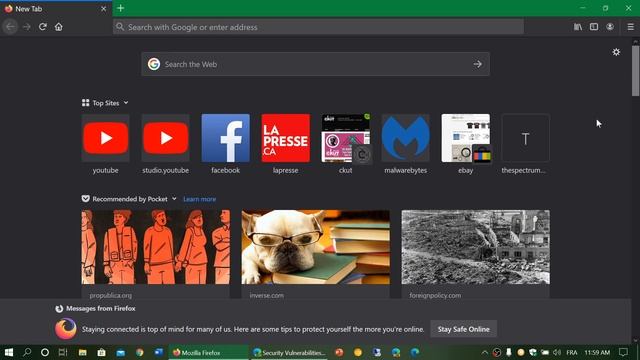Image resolution: width=640 pixels, height=360 pixels.
Task: Open Chrome from the taskbar
Action: click(x=140, y=352)
